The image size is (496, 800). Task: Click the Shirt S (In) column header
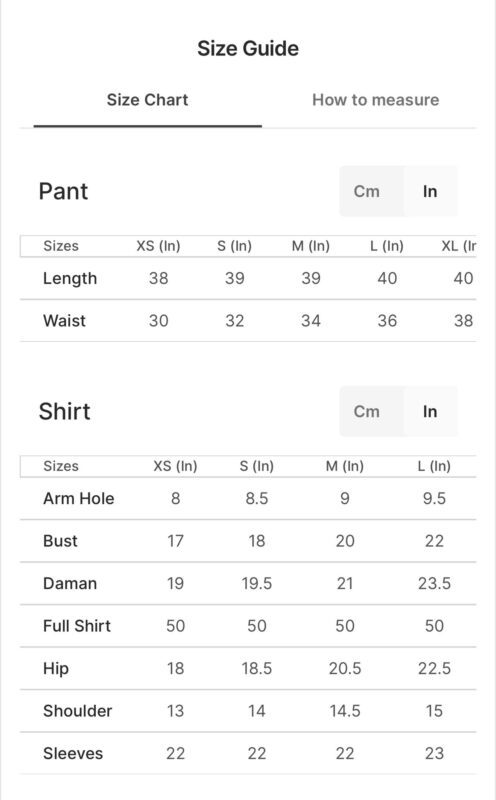(257, 466)
